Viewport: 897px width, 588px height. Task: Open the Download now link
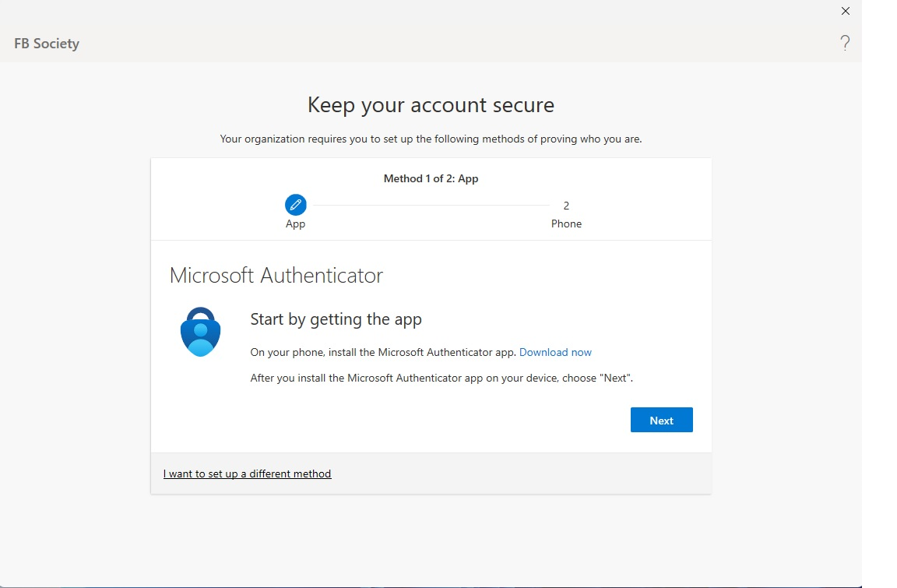pyautogui.click(x=555, y=352)
